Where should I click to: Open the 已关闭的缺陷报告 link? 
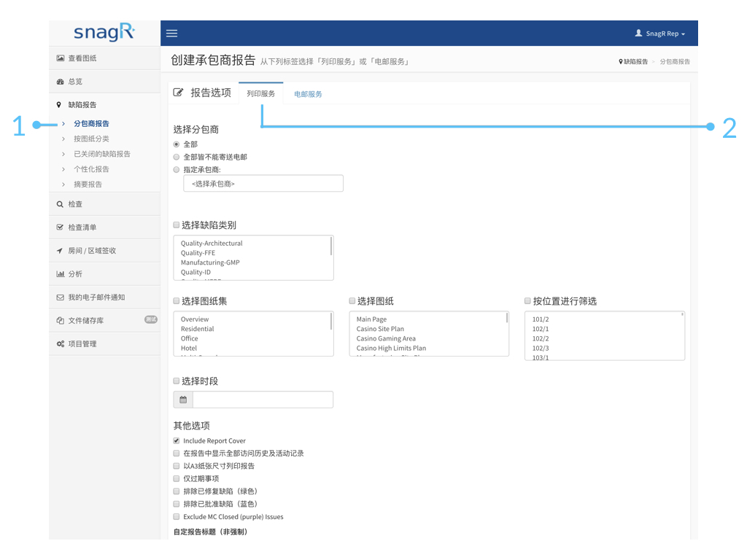point(102,155)
